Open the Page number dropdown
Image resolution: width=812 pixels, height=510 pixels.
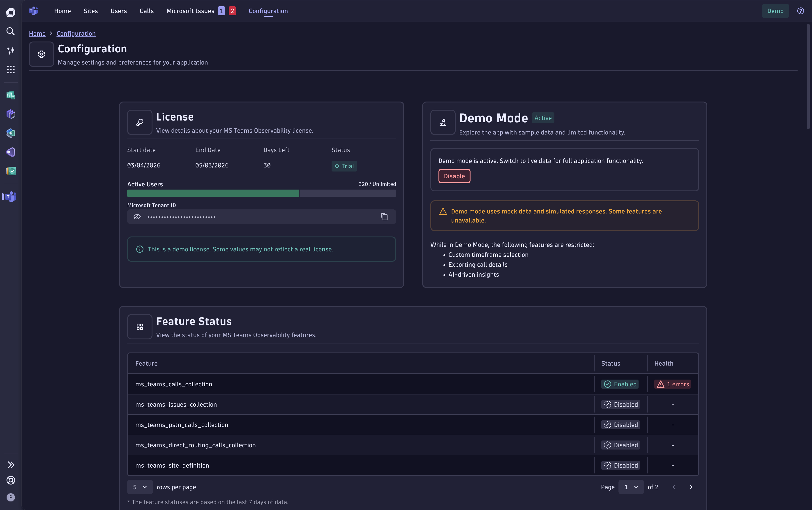click(x=631, y=487)
